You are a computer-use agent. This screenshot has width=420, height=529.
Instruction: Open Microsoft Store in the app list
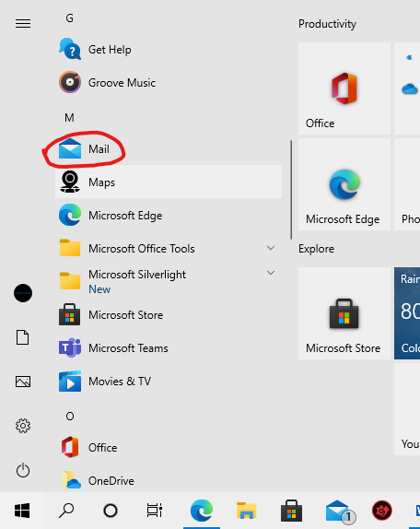tap(169, 315)
